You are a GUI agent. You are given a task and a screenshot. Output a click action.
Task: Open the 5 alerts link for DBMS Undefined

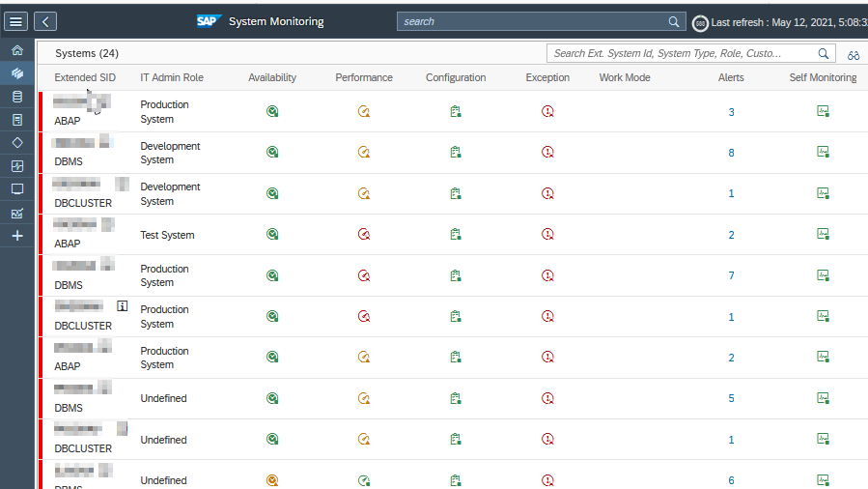pyautogui.click(x=731, y=399)
